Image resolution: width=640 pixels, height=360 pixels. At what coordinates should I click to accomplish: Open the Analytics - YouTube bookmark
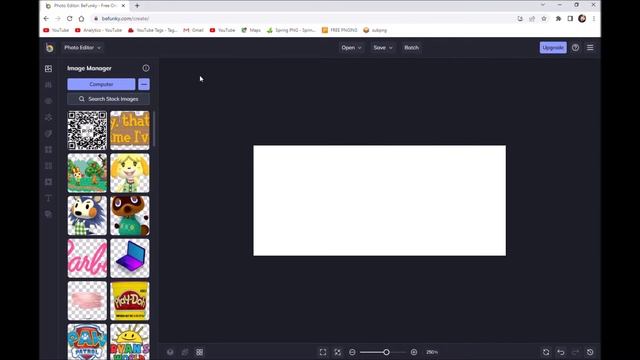click(98, 30)
